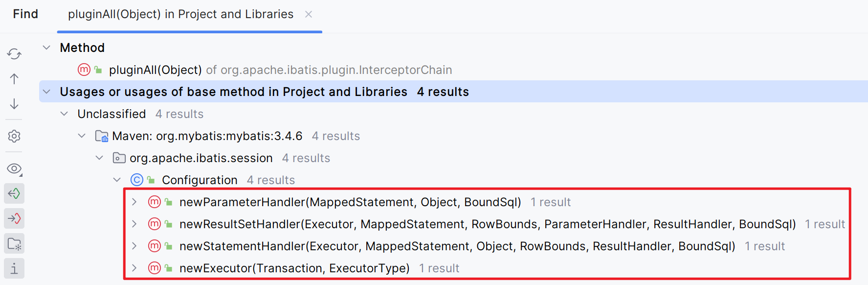This screenshot has width=868, height=285.
Task: Close the pluginAll(Object) search tab
Action: pos(309,14)
